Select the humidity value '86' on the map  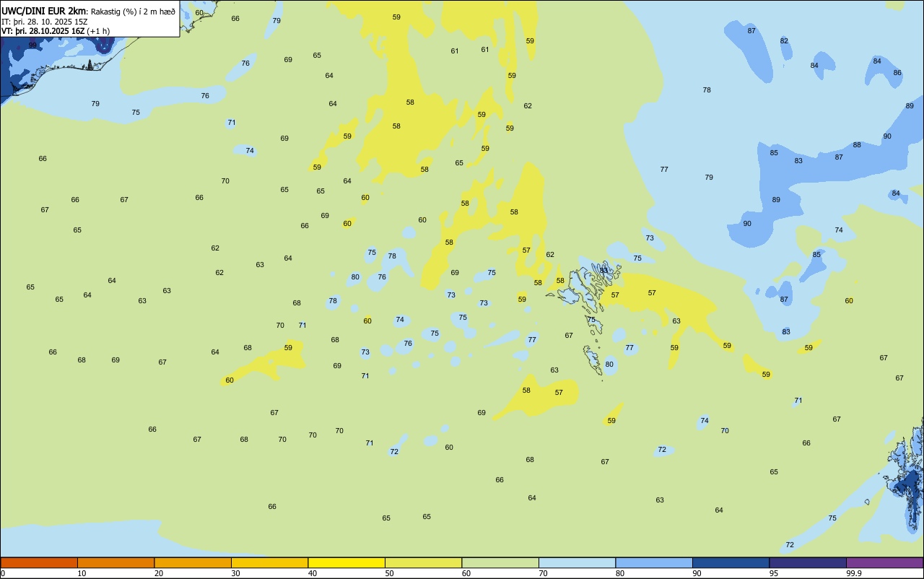click(897, 72)
